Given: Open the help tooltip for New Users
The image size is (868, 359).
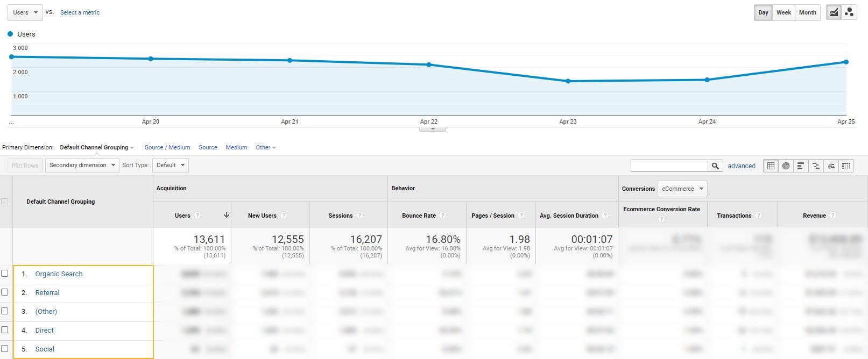Looking at the screenshot, I should pos(284,216).
